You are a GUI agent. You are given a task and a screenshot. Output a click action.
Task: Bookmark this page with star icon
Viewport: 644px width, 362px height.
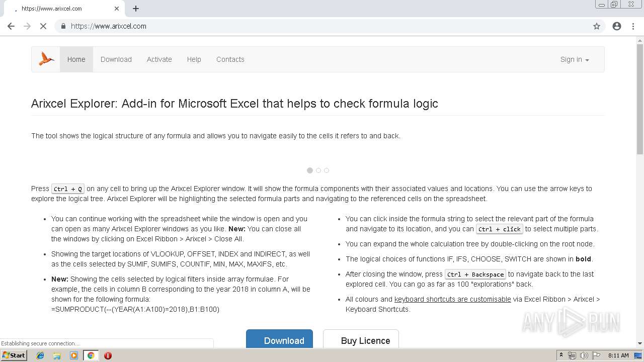tap(597, 26)
